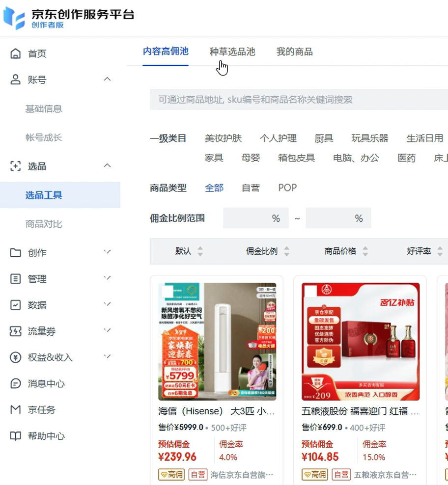Filter by 美妆护肤 category
Viewport: 448px width, 485px height.
[223, 138]
